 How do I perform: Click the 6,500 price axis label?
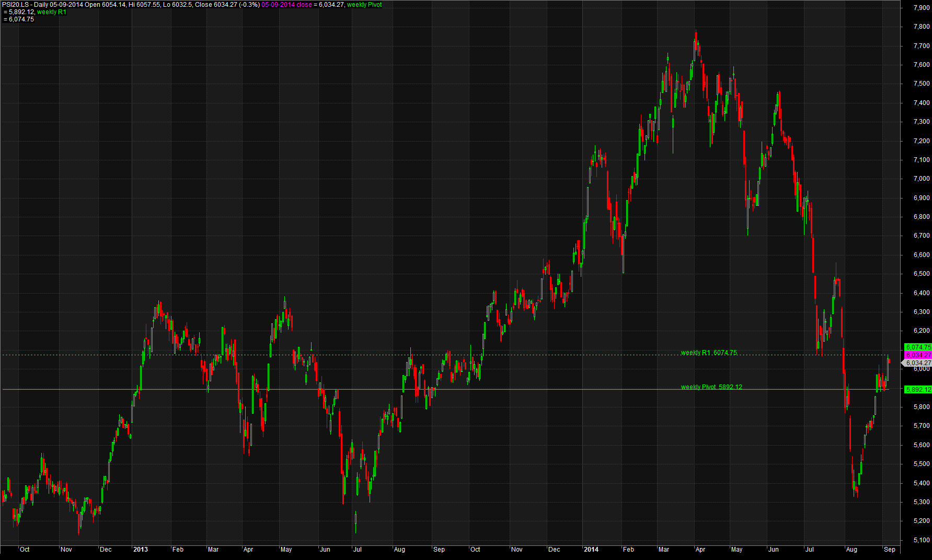[922, 274]
